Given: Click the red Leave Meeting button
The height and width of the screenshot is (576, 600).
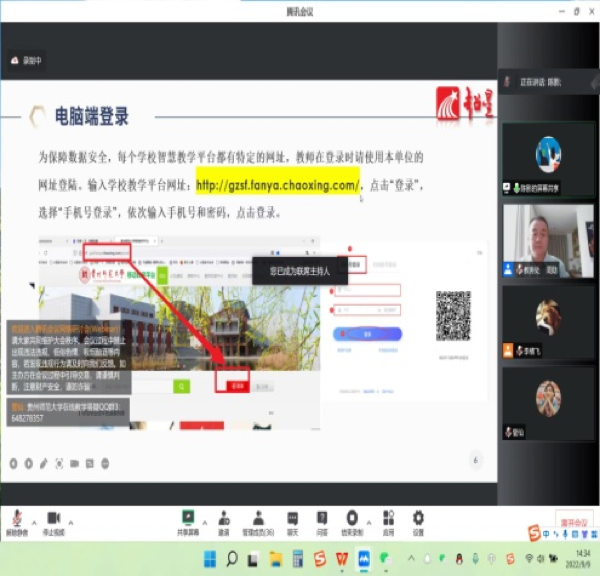Looking at the screenshot, I should click(x=574, y=523).
